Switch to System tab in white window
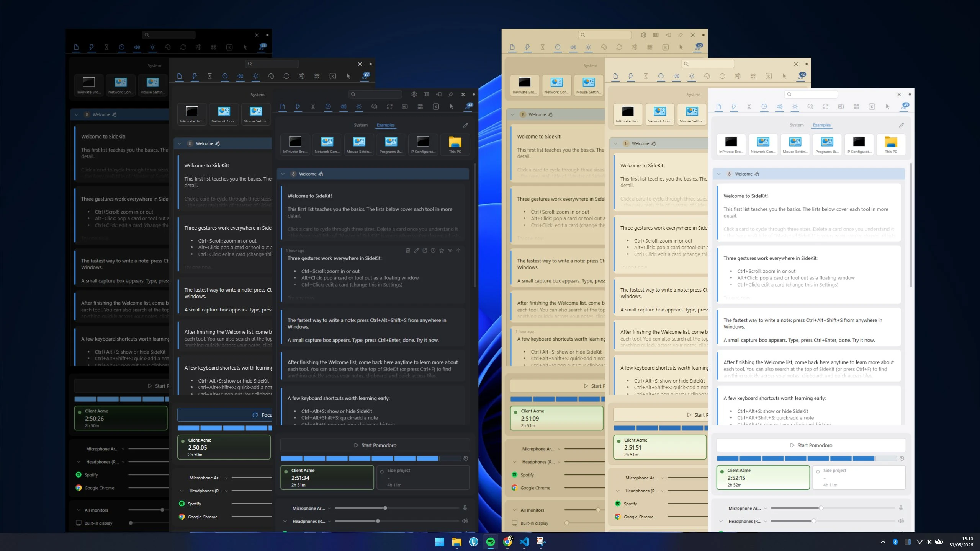This screenshot has height=551, width=980. pos(797,125)
